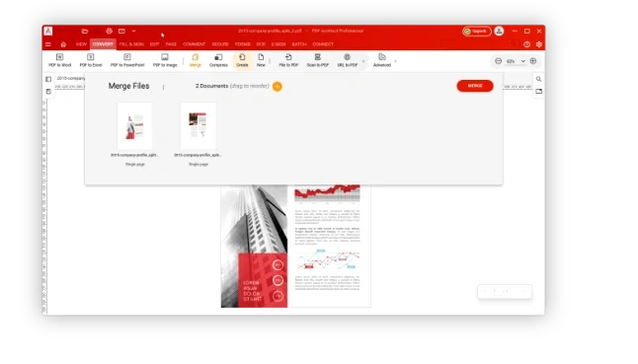Select the E-SIGN tab
638x364 pixels.
[279, 44]
